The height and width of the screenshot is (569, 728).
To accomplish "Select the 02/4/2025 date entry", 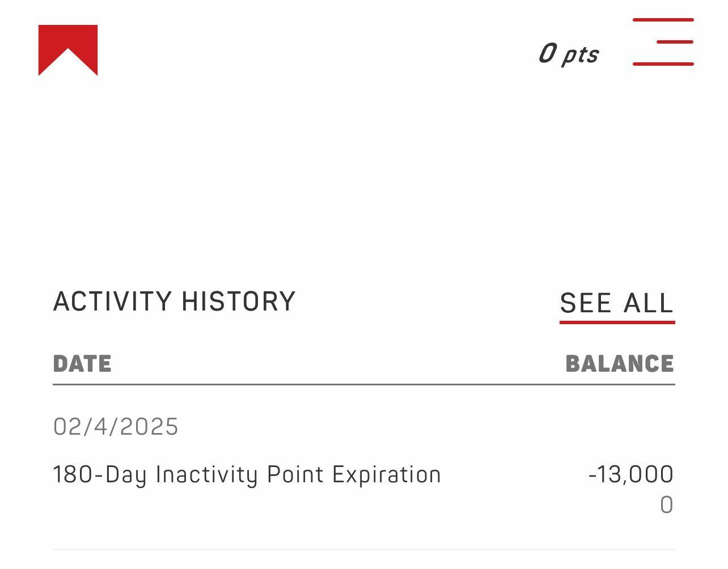I will [x=116, y=427].
